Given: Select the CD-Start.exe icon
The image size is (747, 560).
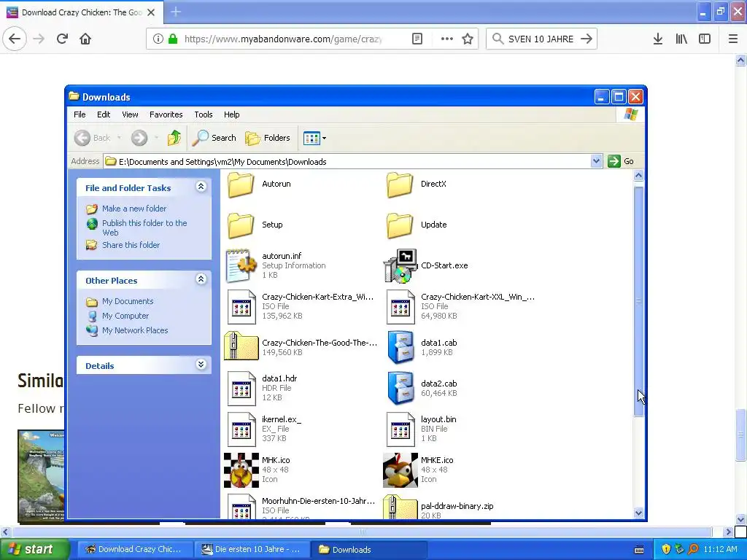Looking at the screenshot, I should [400, 265].
